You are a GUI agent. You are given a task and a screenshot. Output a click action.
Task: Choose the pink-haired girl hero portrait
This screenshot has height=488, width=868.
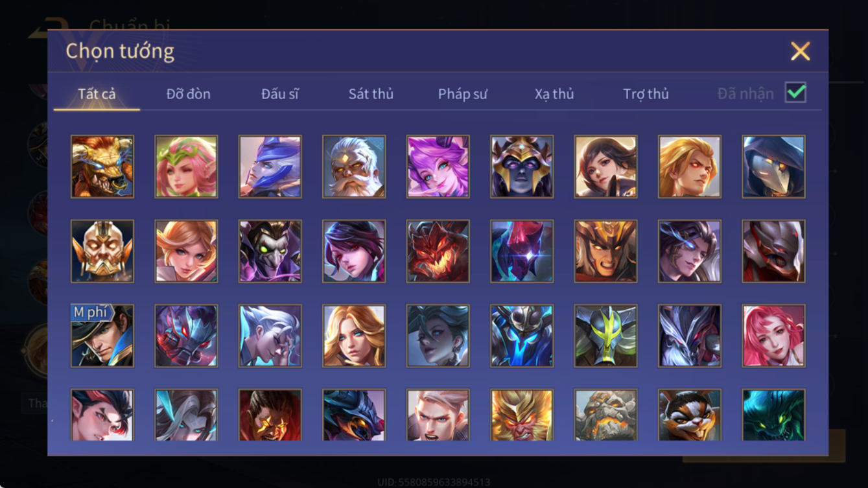[774, 336]
